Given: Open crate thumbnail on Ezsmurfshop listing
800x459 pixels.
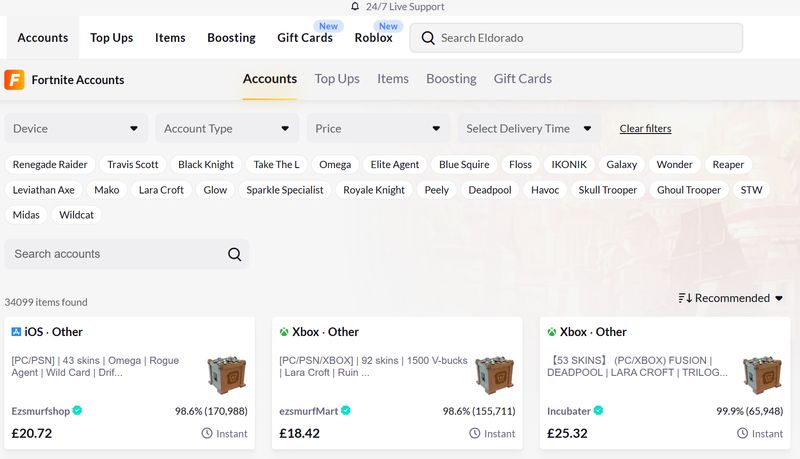Looking at the screenshot, I should coord(227,375).
